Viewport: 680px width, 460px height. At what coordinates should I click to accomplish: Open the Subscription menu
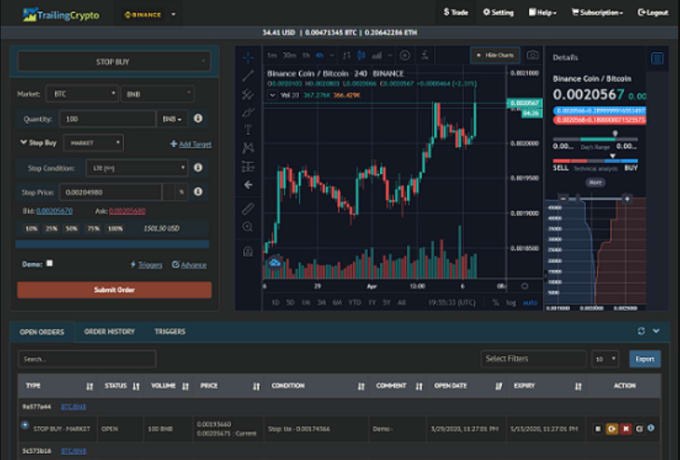click(x=597, y=13)
